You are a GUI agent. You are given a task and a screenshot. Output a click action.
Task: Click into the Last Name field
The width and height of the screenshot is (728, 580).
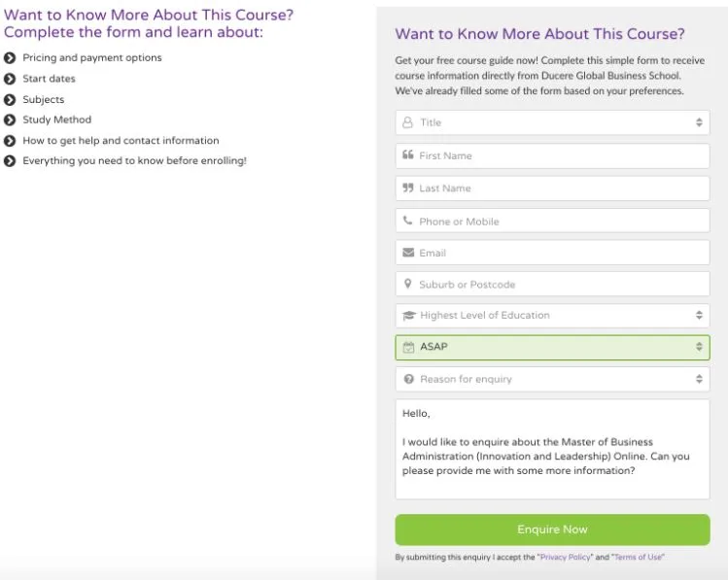(559, 188)
